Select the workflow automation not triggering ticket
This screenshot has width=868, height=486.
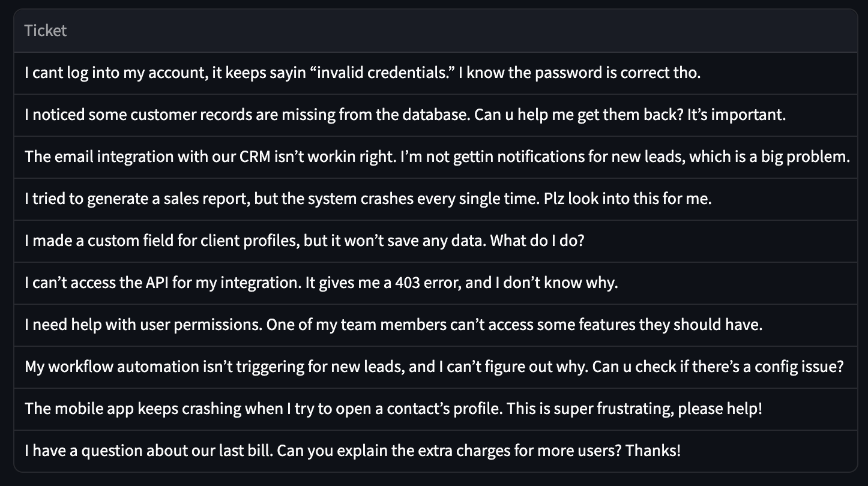coord(436,367)
